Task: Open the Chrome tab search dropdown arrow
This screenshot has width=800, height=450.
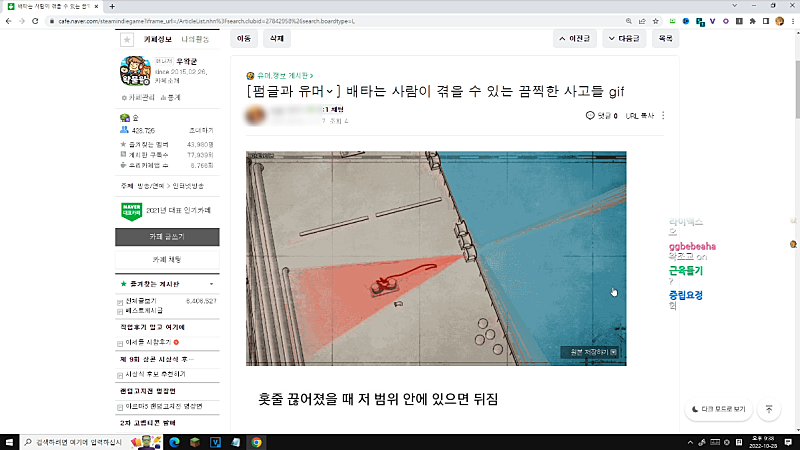Action: (x=735, y=6)
